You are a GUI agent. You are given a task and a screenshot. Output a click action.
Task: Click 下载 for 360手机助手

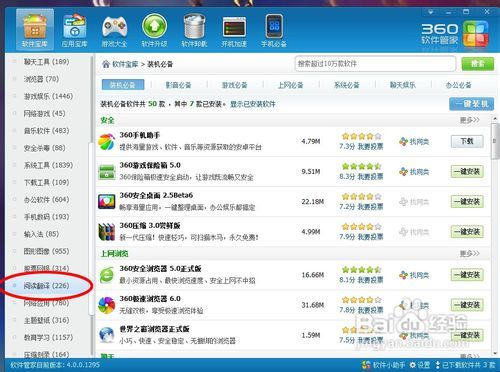pyautogui.click(x=467, y=141)
